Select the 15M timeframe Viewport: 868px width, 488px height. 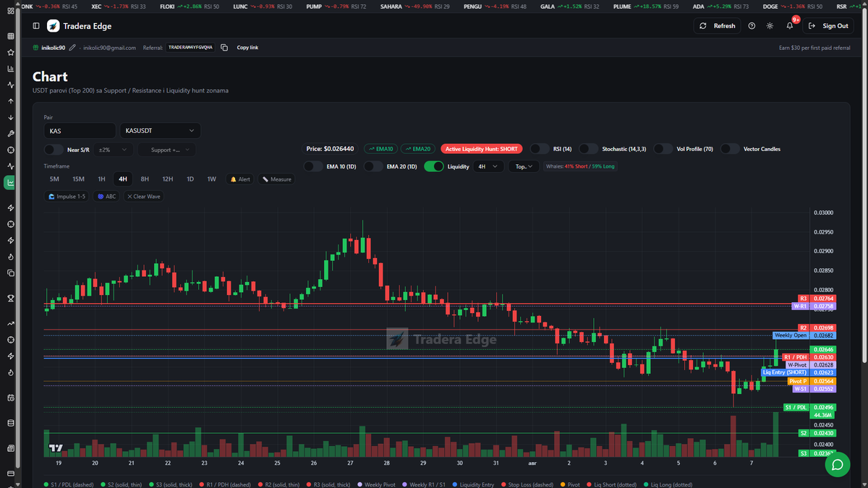(78, 179)
